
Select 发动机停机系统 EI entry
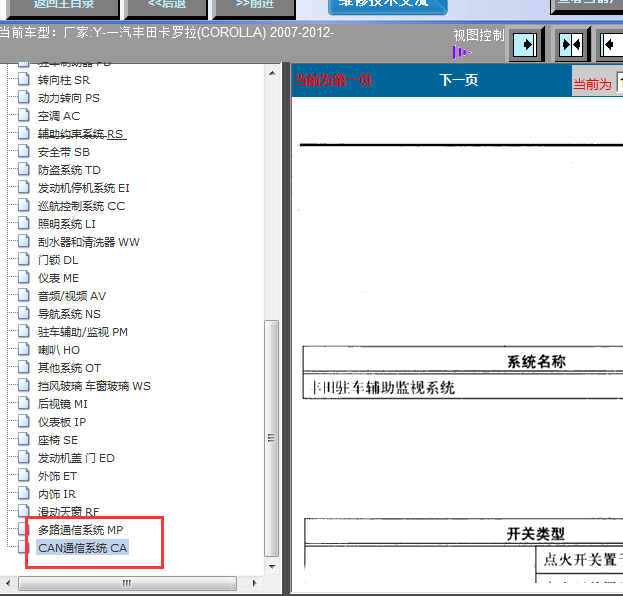coord(84,188)
